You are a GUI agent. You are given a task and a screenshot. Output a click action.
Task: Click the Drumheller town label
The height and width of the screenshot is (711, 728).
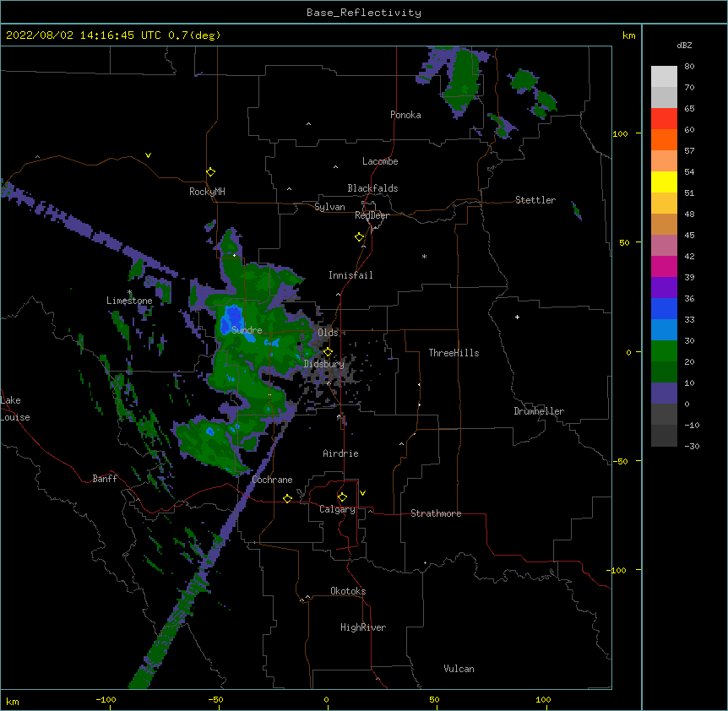point(539,411)
